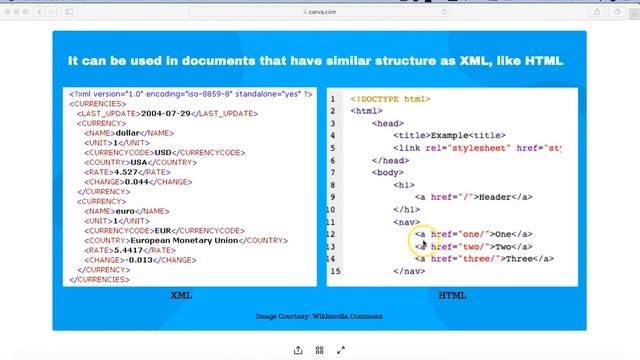
Task: Click the '<title>Example<title>' line
Action: pos(449,136)
